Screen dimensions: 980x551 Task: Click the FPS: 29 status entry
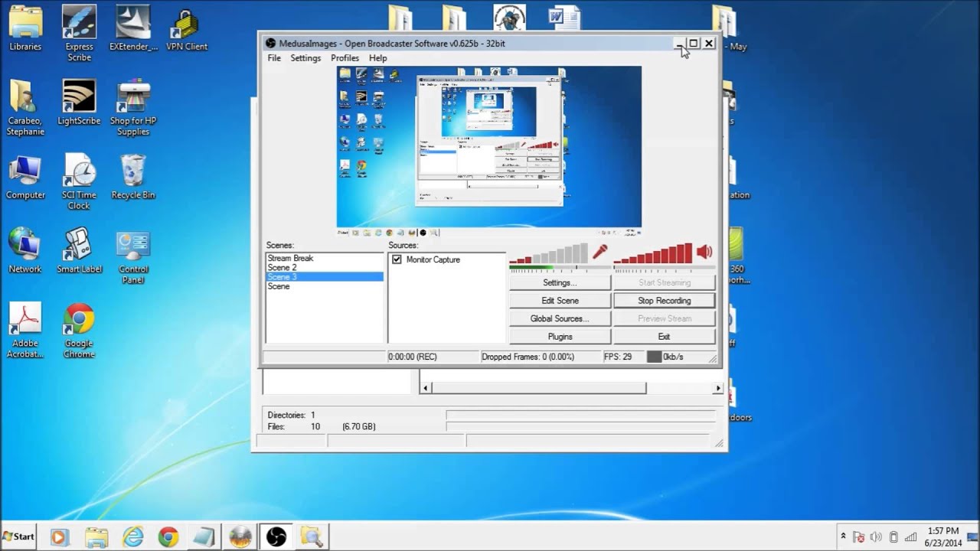click(618, 357)
